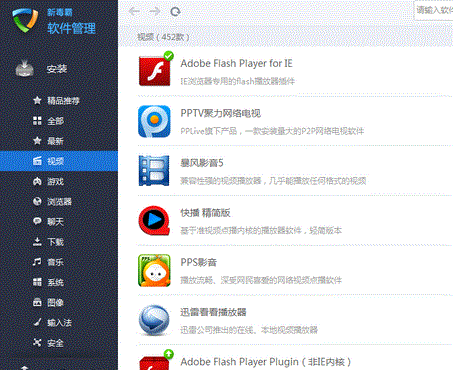
Task: Click the 暴风影音5 description text
Action: (x=273, y=181)
